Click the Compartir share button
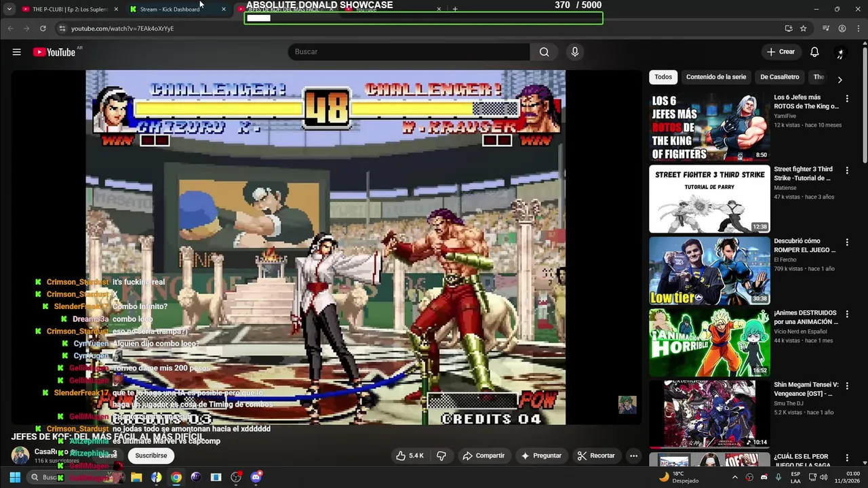The width and height of the screenshot is (868, 488). tap(484, 455)
